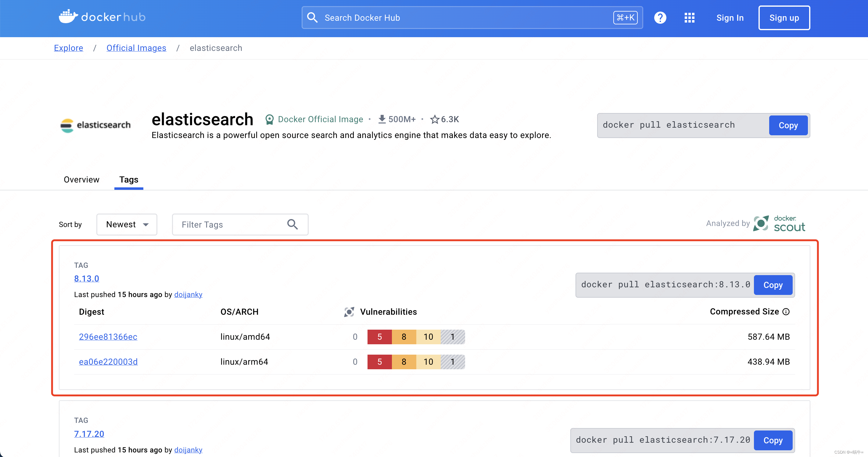Click the search magnifier icon in header
This screenshot has width=868, height=457.
tap(312, 17)
